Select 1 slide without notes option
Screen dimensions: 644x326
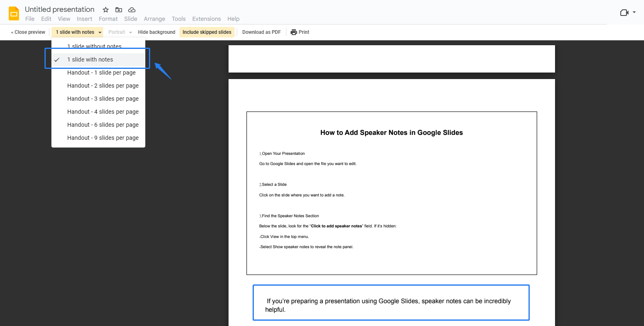coord(98,46)
